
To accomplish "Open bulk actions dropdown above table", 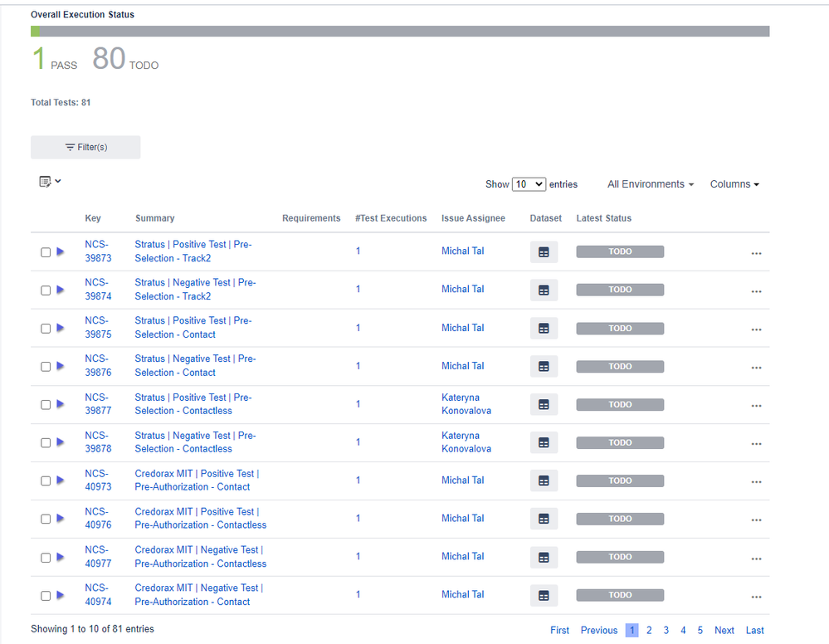I will pos(51,182).
